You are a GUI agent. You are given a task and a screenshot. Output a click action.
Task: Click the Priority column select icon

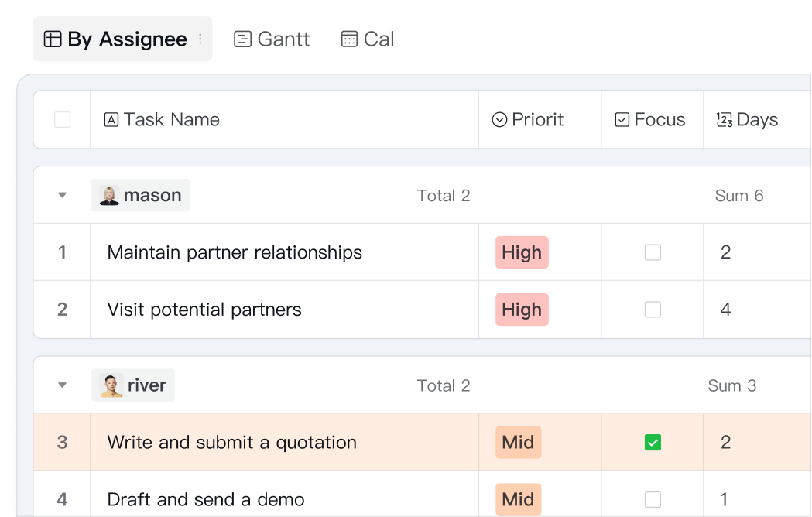(x=500, y=120)
